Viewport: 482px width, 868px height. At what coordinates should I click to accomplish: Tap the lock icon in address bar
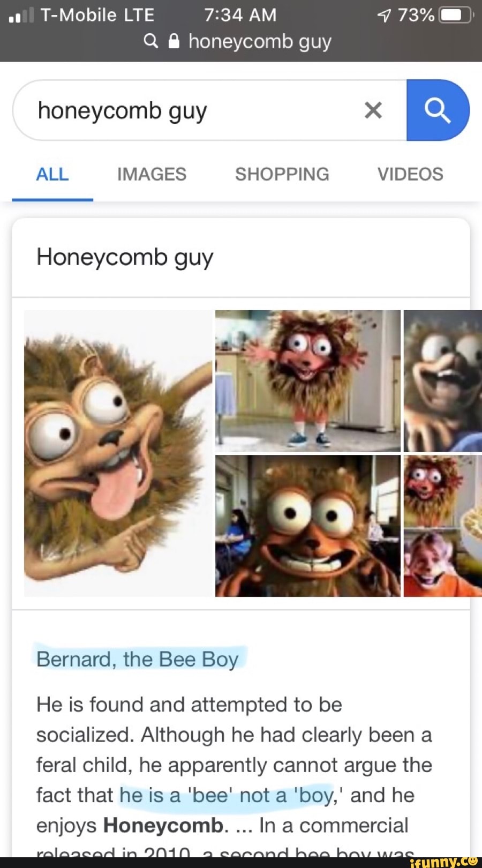(174, 42)
